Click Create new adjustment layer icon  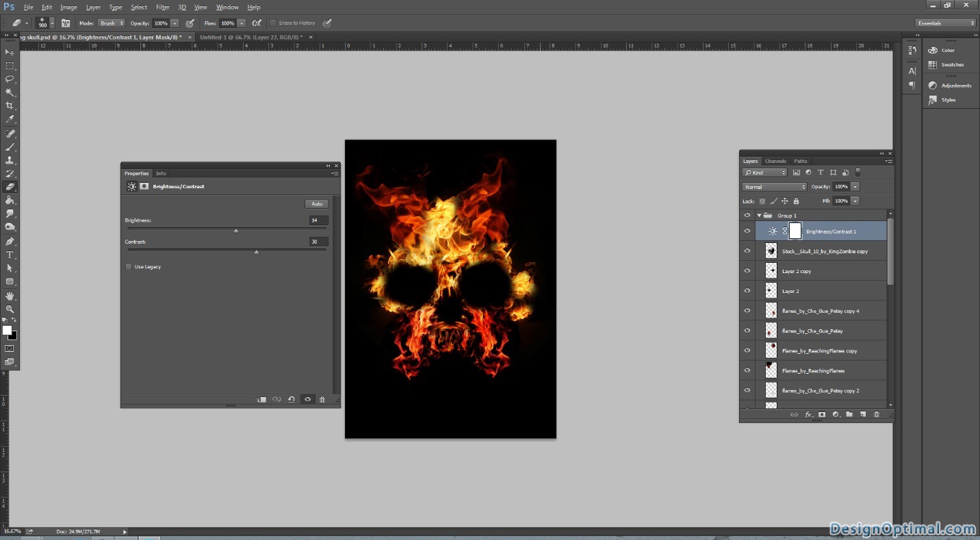click(x=836, y=415)
